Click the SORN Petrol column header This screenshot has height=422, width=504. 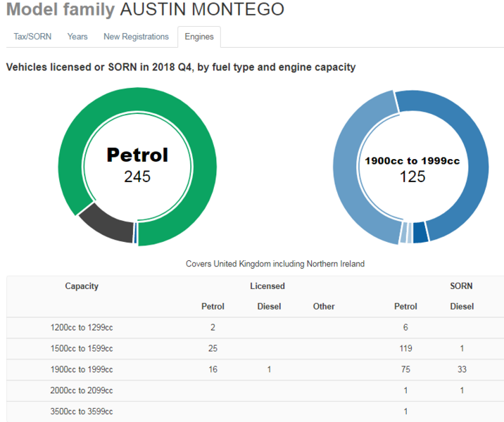(405, 307)
